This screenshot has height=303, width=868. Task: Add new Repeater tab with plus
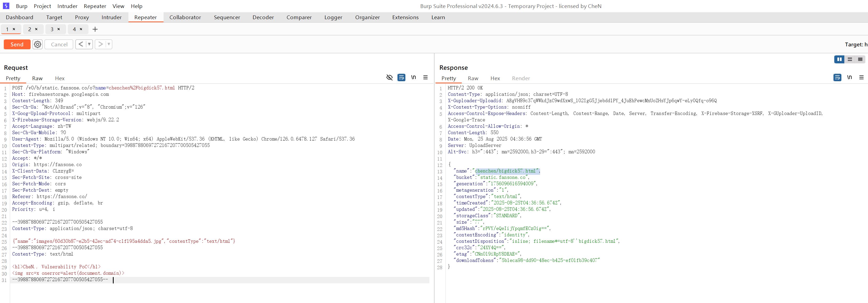pos(95,29)
